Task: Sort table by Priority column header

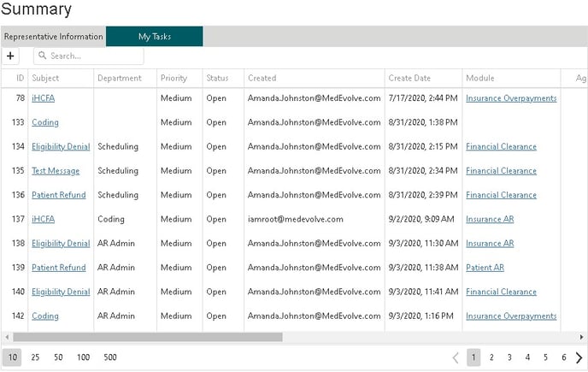Action: point(173,78)
